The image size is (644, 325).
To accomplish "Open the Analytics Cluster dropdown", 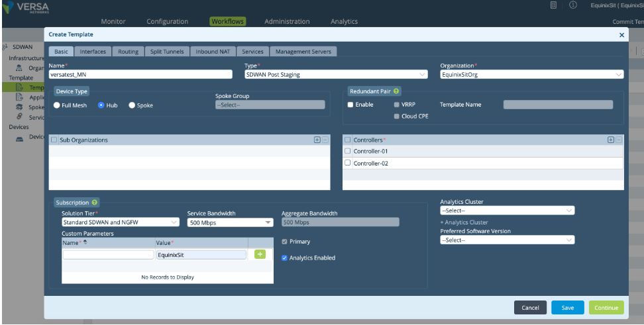I will (x=507, y=210).
